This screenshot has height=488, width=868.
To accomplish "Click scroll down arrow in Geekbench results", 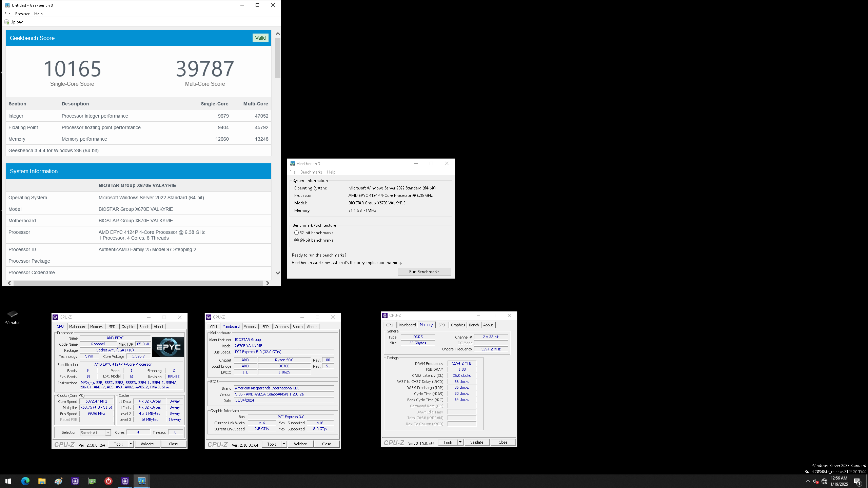I will [278, 273].
